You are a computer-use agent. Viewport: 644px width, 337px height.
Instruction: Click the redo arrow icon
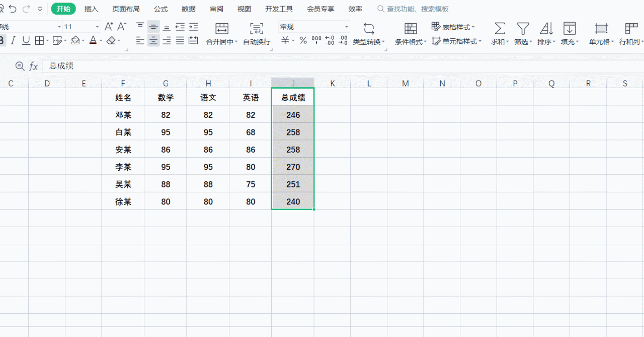pos(26,9)
